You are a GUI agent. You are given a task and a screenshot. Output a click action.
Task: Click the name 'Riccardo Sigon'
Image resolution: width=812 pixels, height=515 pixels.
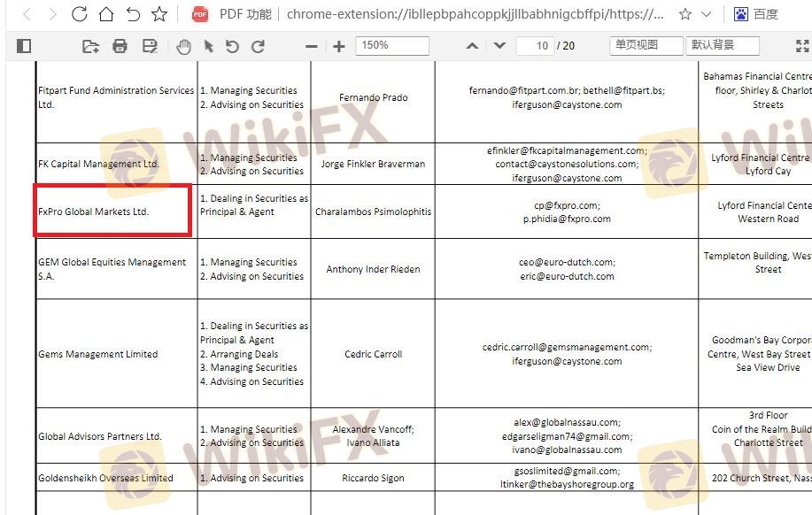[373, 478]
